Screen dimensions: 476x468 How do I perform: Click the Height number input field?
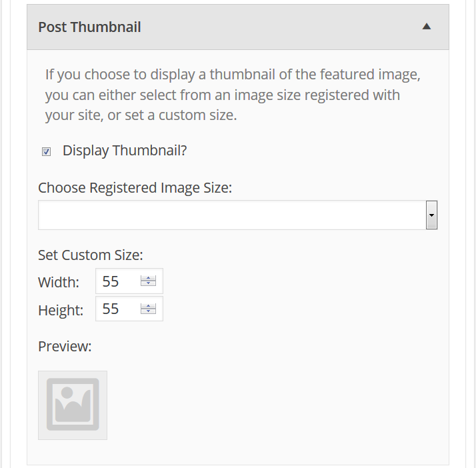[x=119, y=309]
